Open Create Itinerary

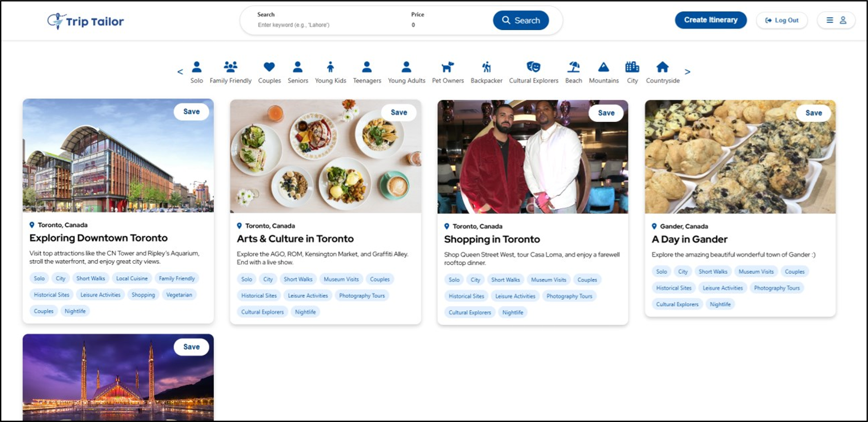pos(711,20)
